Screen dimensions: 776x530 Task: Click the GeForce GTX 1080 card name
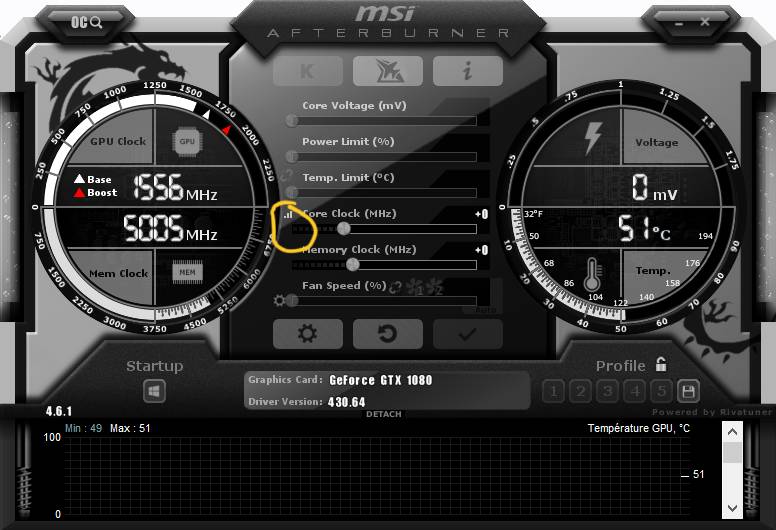pyautogui.click(x=381, y=380)
